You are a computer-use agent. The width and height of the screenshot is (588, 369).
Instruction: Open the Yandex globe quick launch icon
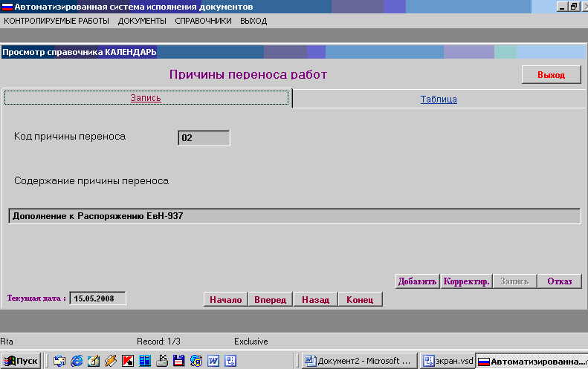click(196, 361)
